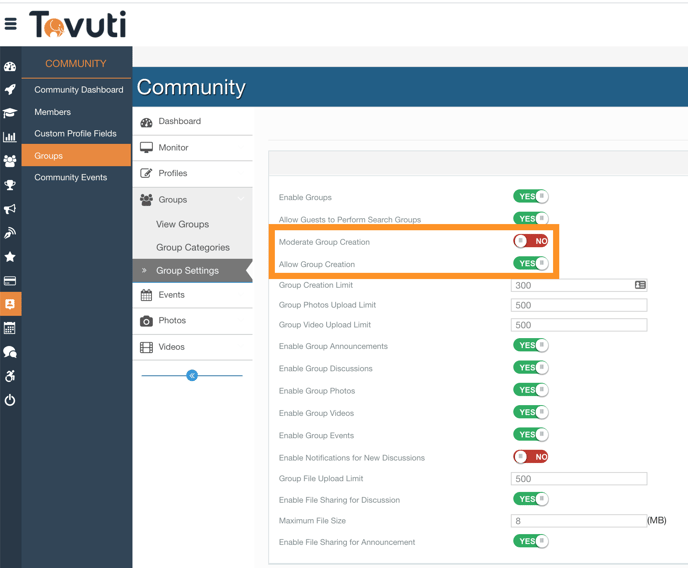Screen dimensions: 688x568
Task: Click the Group Creation Limit field
Action: [x=570, y=285]
